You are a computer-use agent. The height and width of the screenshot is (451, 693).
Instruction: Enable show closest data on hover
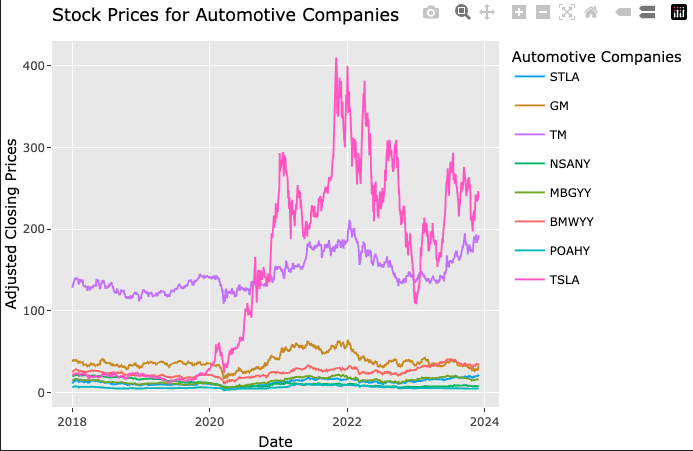623,12
